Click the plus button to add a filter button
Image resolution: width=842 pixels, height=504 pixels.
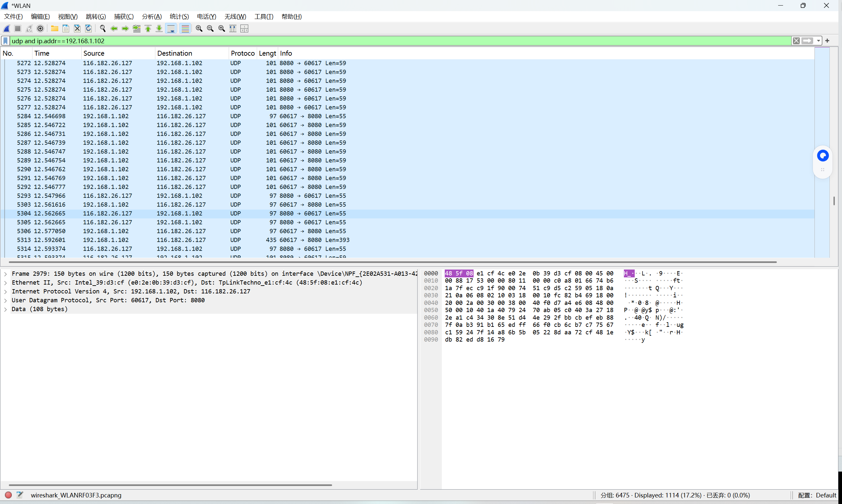pos(827,41)
